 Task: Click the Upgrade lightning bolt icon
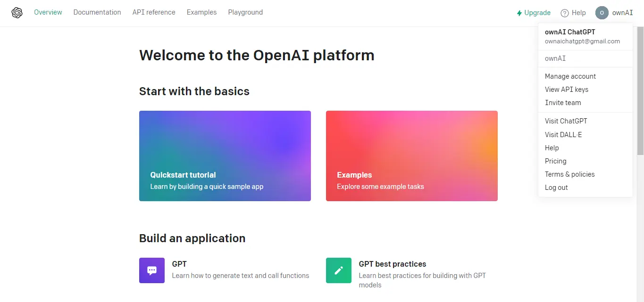tap(519, 13)
